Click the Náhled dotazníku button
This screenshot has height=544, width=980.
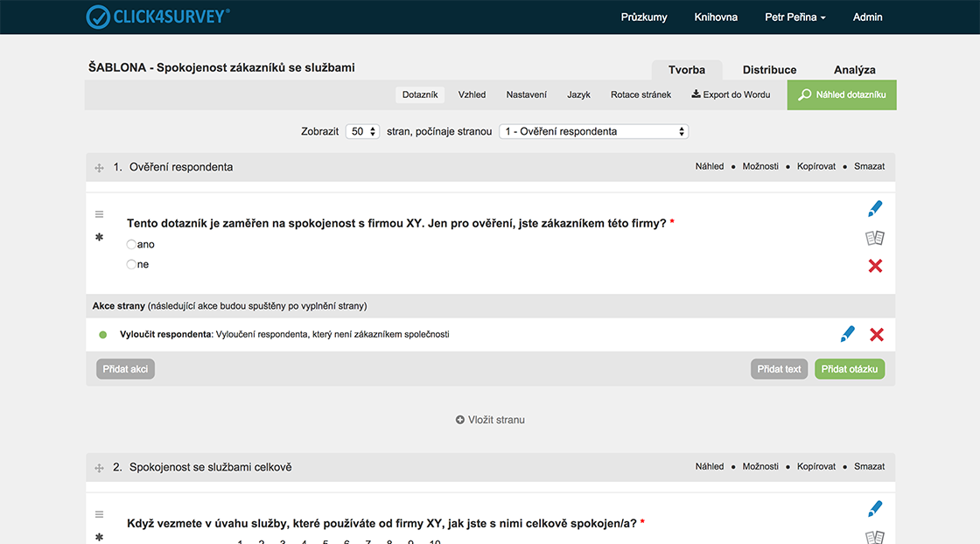pos(842,95)
